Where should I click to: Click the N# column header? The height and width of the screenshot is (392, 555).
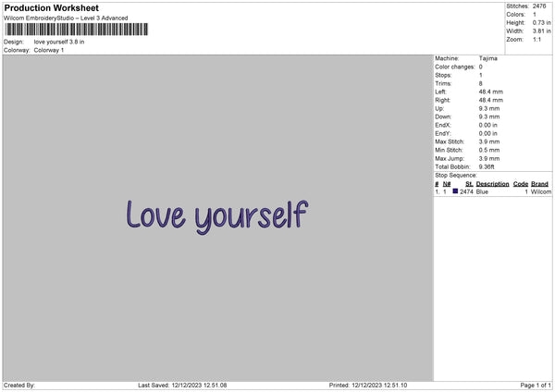[x=447, y=184]
